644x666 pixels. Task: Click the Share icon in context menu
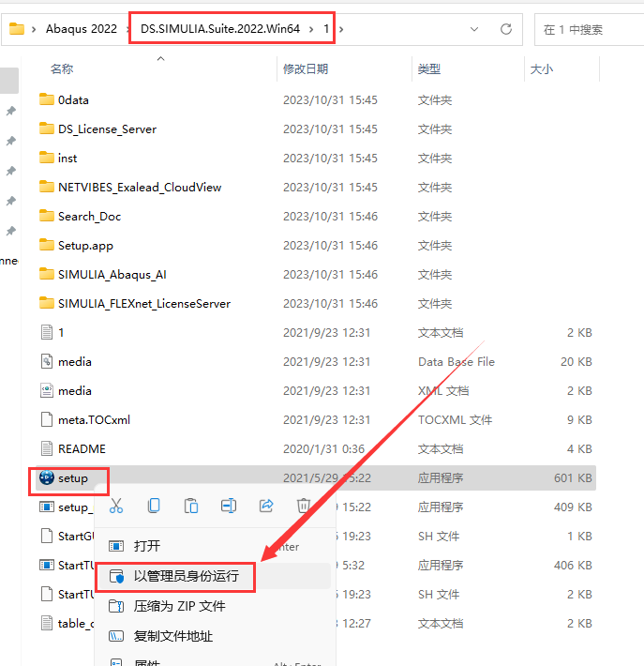(266, 506)
